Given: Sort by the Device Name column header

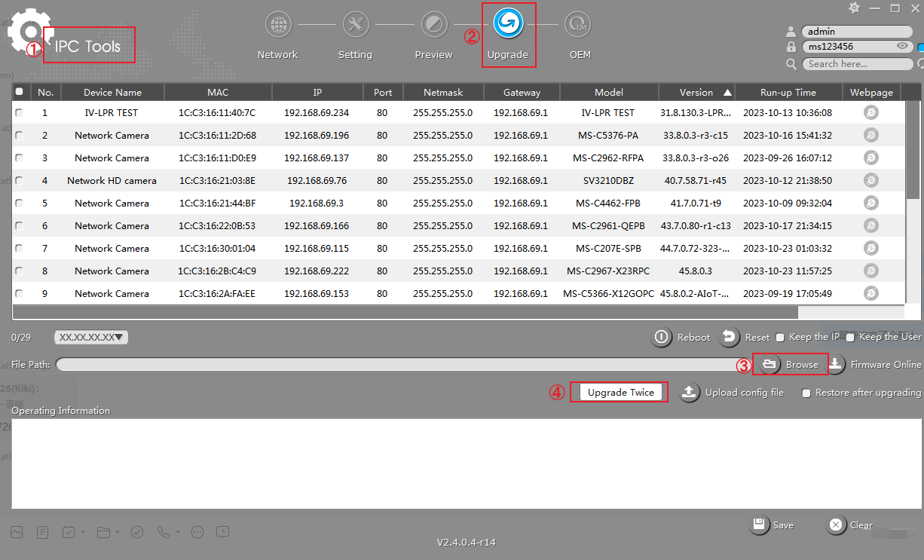Looking at the screenshot, I should point(113,93).
